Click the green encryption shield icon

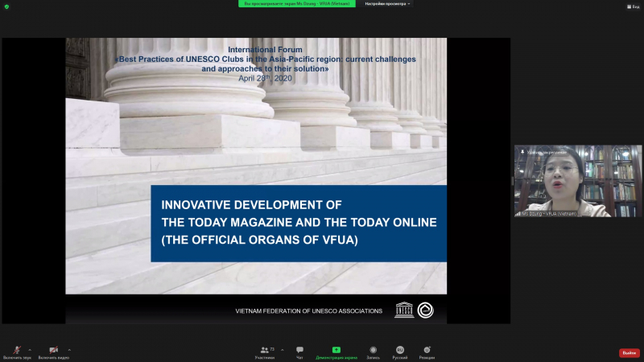pyautogui.click(x=6, y=6)
